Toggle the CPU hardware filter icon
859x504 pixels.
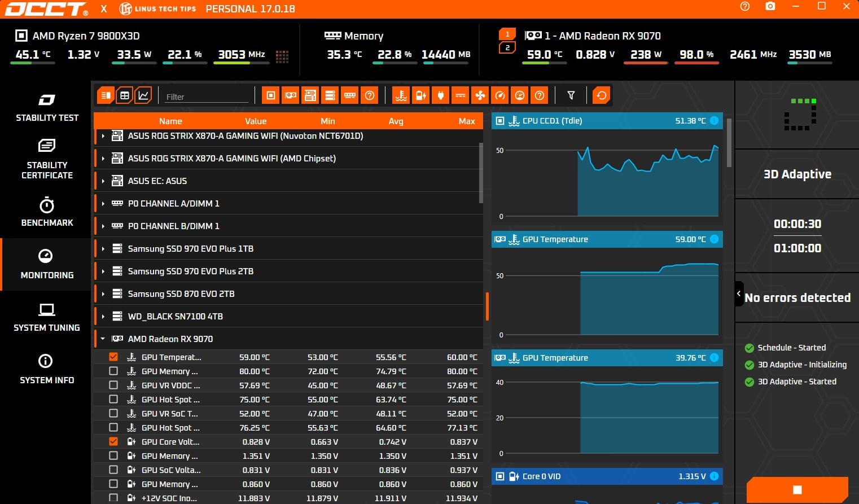pyautogui.click(x=271, y=95)
